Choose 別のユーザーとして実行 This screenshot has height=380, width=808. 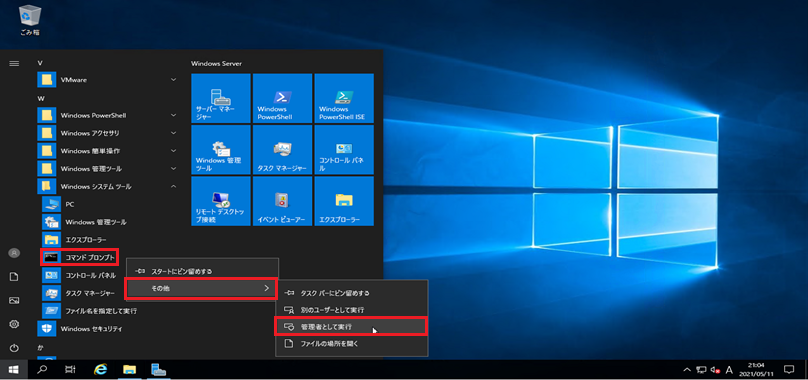pyautogui.click(x=352, y=310)
